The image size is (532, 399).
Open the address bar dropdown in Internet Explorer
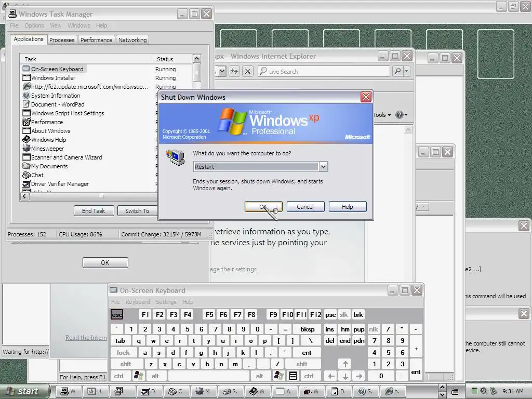pyautogui.click(x=222, y=71)
